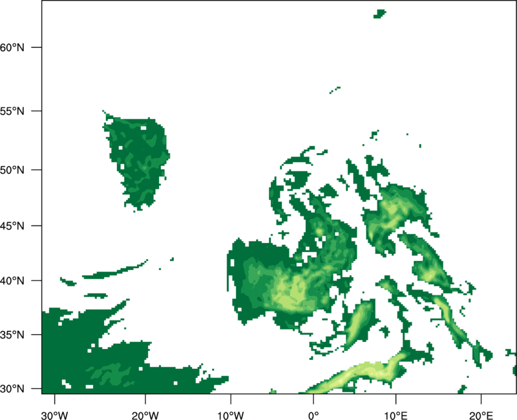
Task: Click the 20°E longitude label
Action: [481, 415]
